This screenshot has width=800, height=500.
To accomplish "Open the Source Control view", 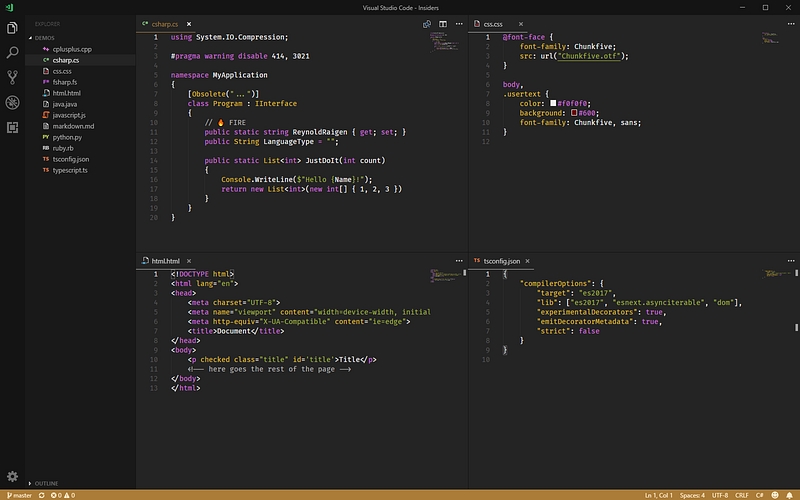I will pyautogui.click(x=12, y=76).
